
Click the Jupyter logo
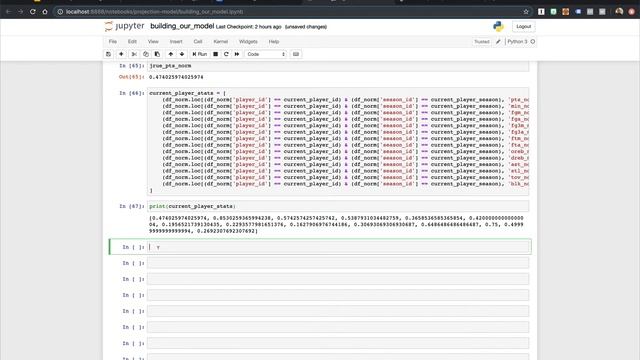124,26
